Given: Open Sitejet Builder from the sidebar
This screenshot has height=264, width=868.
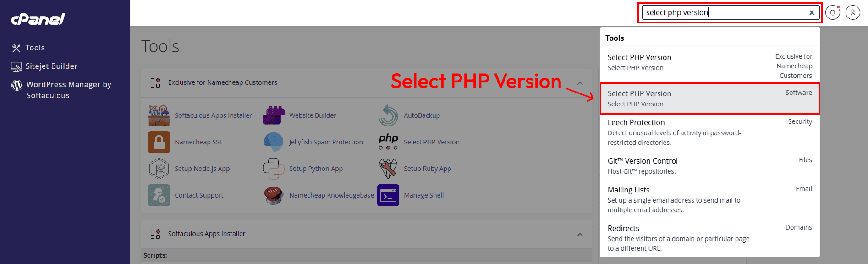Looking at the screenshot, I should [x=50, y=66].
